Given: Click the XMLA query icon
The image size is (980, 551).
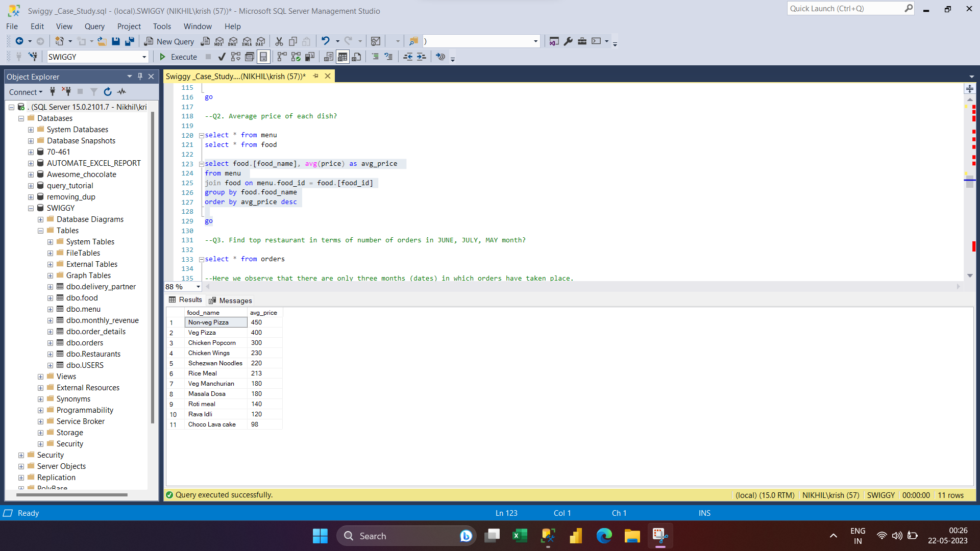Looking at the screenshot, I should click(247, 41).
